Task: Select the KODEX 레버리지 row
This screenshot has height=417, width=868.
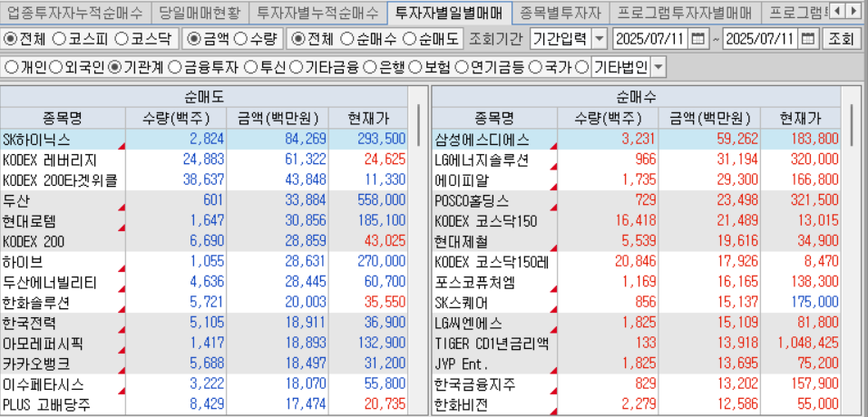Action: 204,160
